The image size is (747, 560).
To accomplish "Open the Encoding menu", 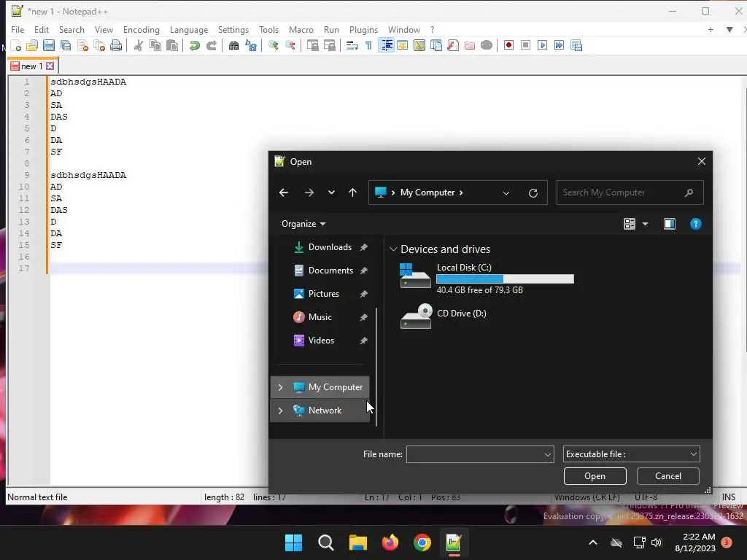I will [x=142, y=29].
